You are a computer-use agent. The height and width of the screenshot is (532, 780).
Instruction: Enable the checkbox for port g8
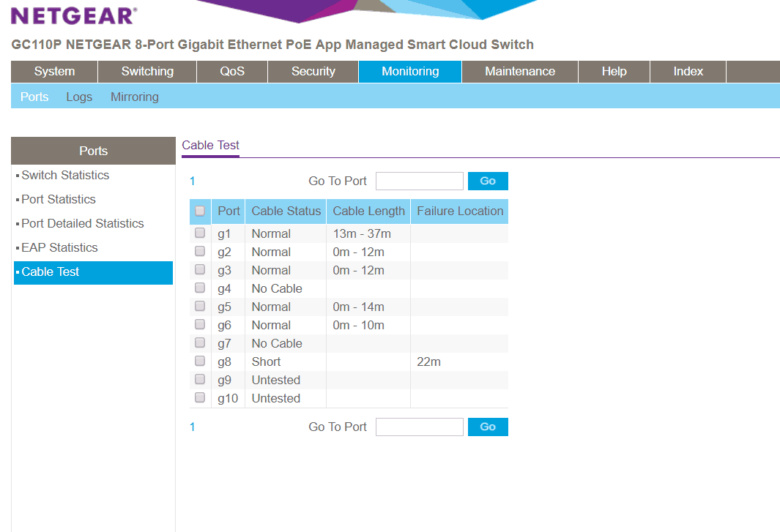click(x=200, y=361)
